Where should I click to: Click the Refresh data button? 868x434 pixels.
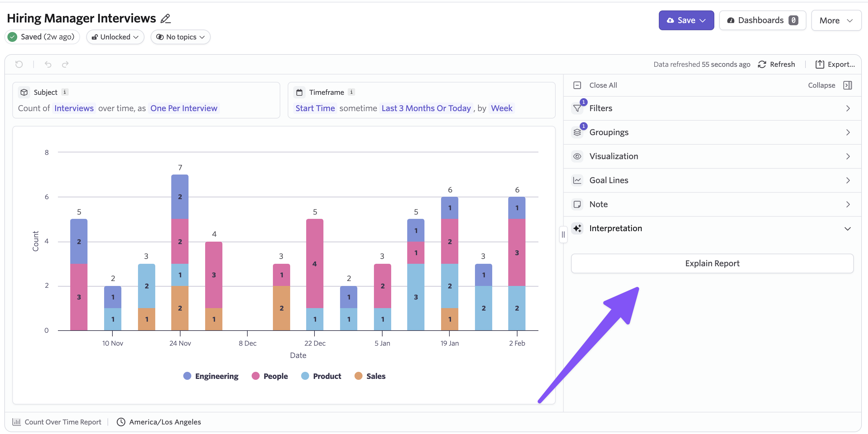(x=776, y=64)
